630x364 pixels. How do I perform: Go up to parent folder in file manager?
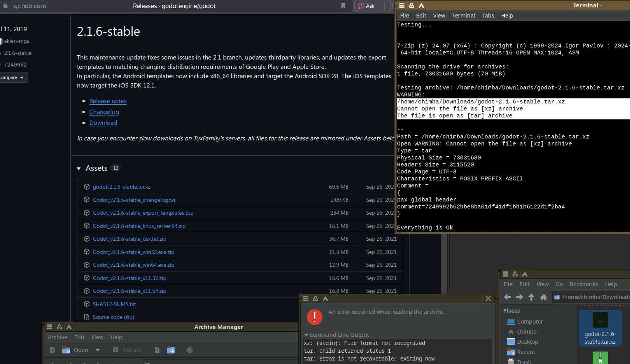tap(531, 297)
